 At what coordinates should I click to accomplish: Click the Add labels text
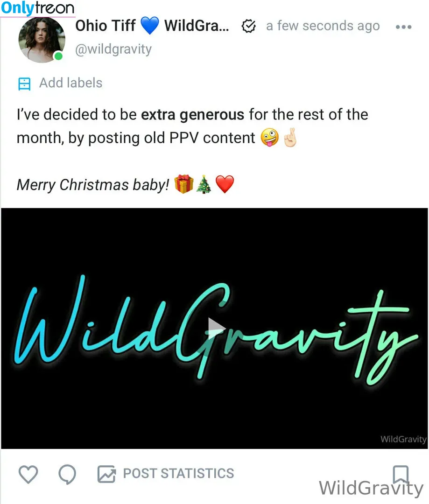point(71,83)
